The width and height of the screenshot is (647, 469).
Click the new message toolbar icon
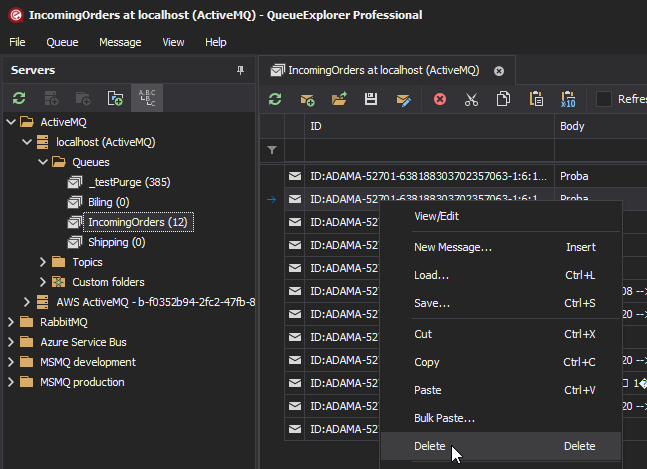coord(307,99)
